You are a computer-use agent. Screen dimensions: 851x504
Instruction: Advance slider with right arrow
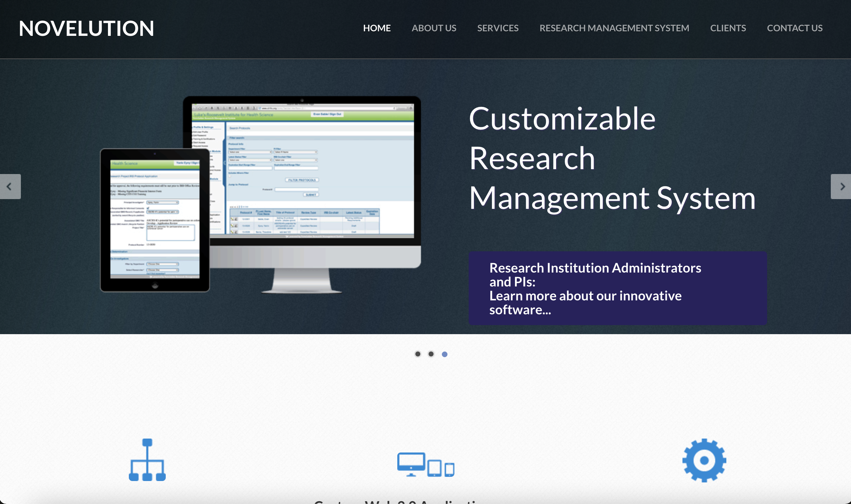click(x=841, y=187)
